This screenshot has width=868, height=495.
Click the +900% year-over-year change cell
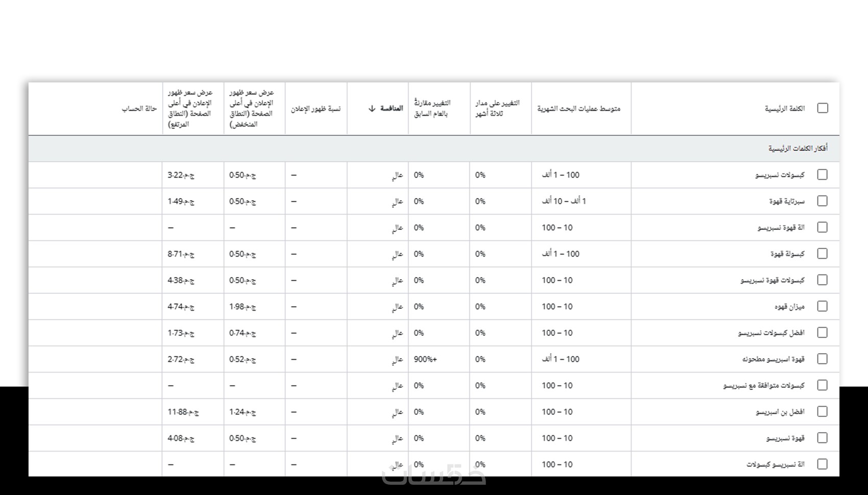click(x=425, y=359)
